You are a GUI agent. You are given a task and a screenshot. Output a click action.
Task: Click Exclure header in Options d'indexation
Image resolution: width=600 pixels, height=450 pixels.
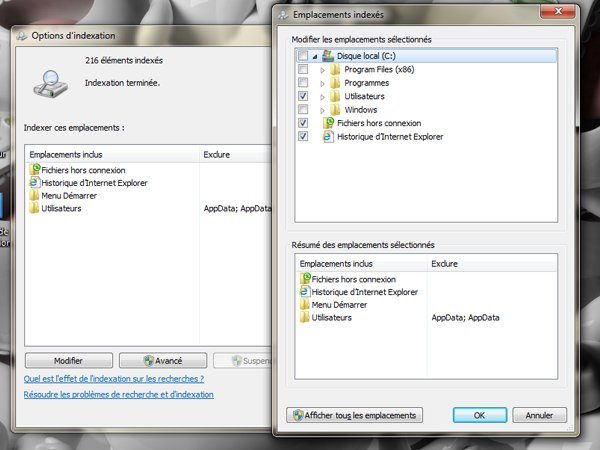tap(235, 155)
